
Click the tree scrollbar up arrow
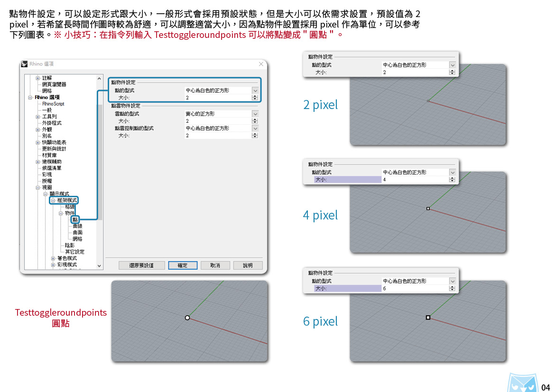[x=99, y=79]
